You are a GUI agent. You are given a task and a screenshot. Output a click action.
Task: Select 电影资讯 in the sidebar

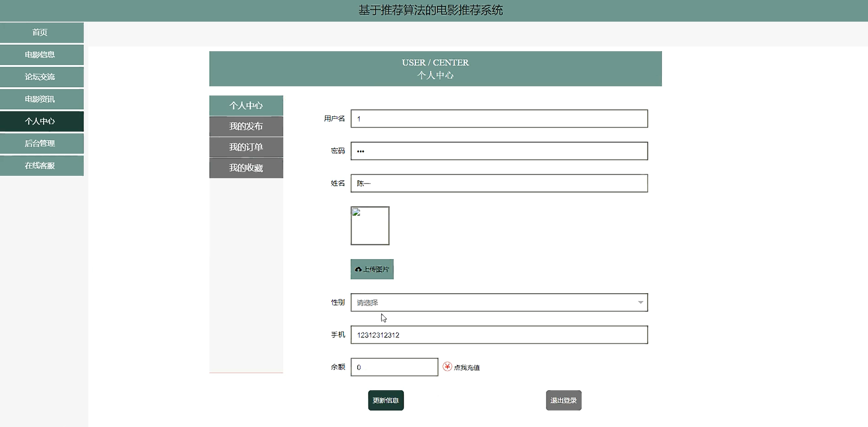tap(42, 99)
